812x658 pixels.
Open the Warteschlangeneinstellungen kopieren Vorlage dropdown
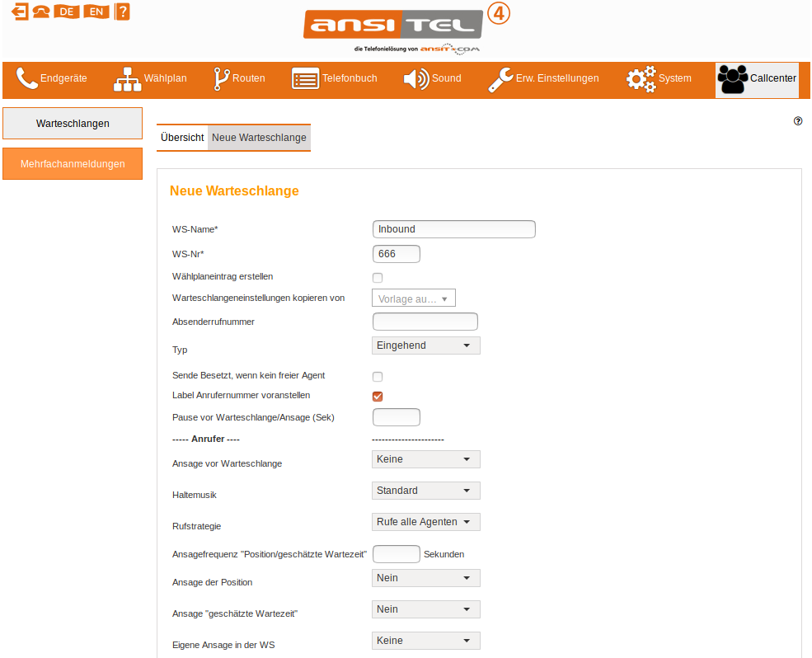tap(414, 299)
